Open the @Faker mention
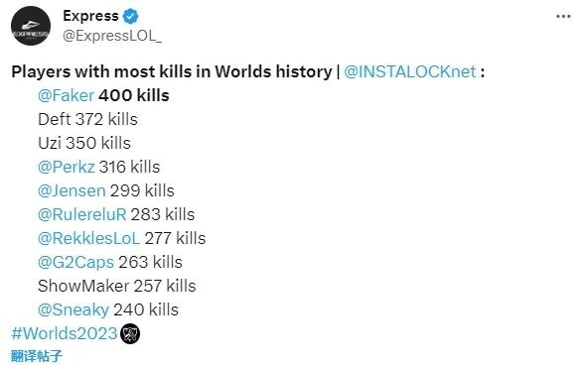Screen dimensions: 588x368 click(x=66, y=95)
